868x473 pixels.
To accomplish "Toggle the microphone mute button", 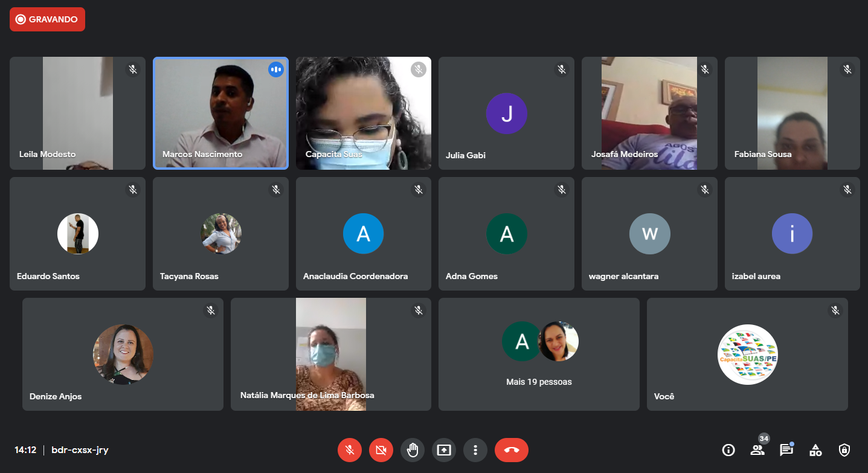I will click(x=349, y=450).
